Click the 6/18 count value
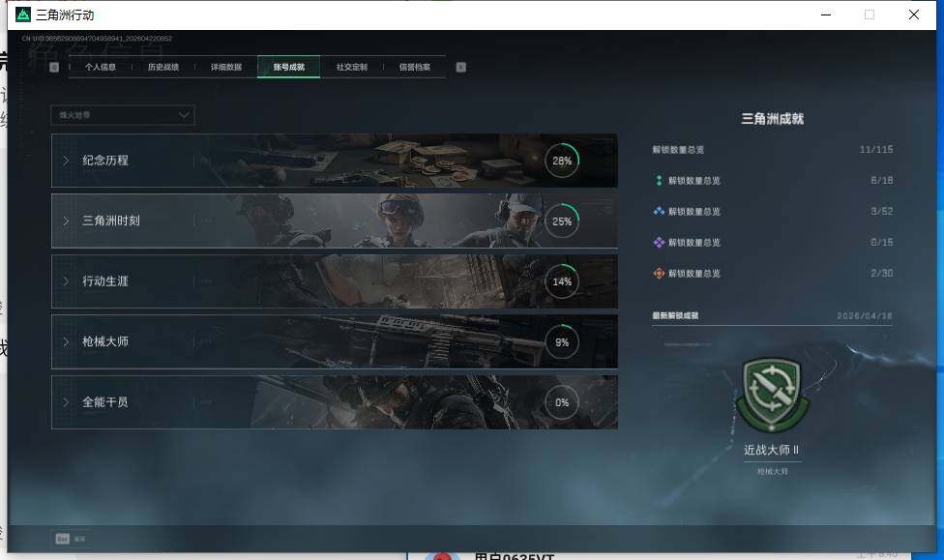This screenshot has width=944, height=560. (x=881, y=180)
